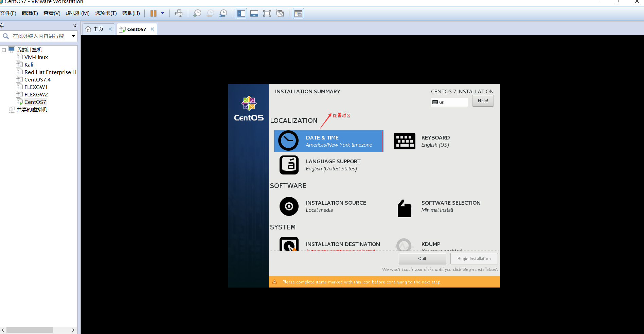
Task: Click the library scrollbar left arrow
Action: pos(3,330)
